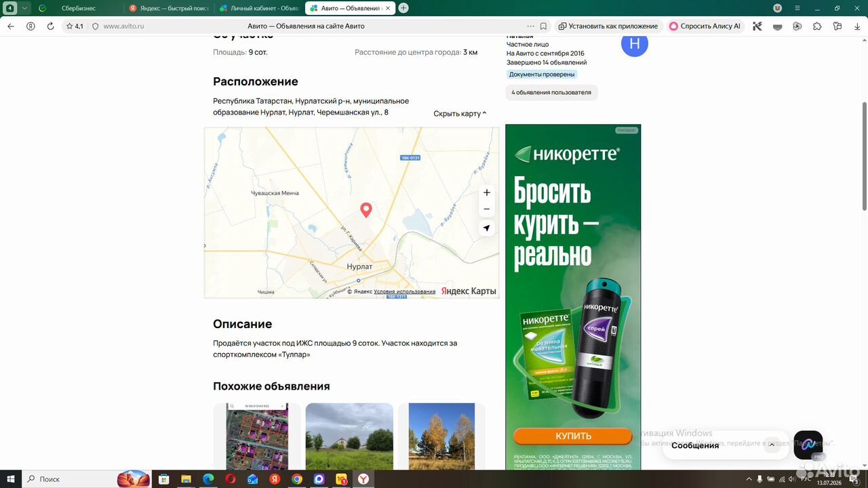
Task: Click КУПИТЬ on the Никоретте ad
Action: [x=573, y=436]
